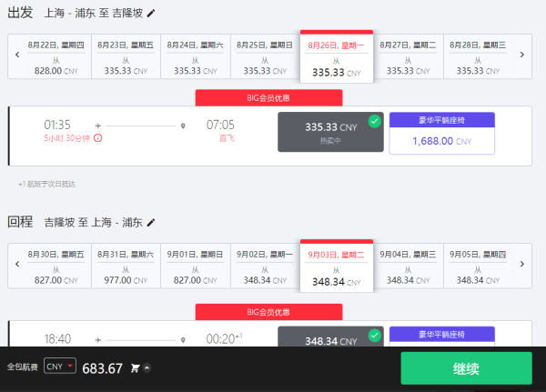
Task: Select return date 9月03日 星期二
Action: 337,266
